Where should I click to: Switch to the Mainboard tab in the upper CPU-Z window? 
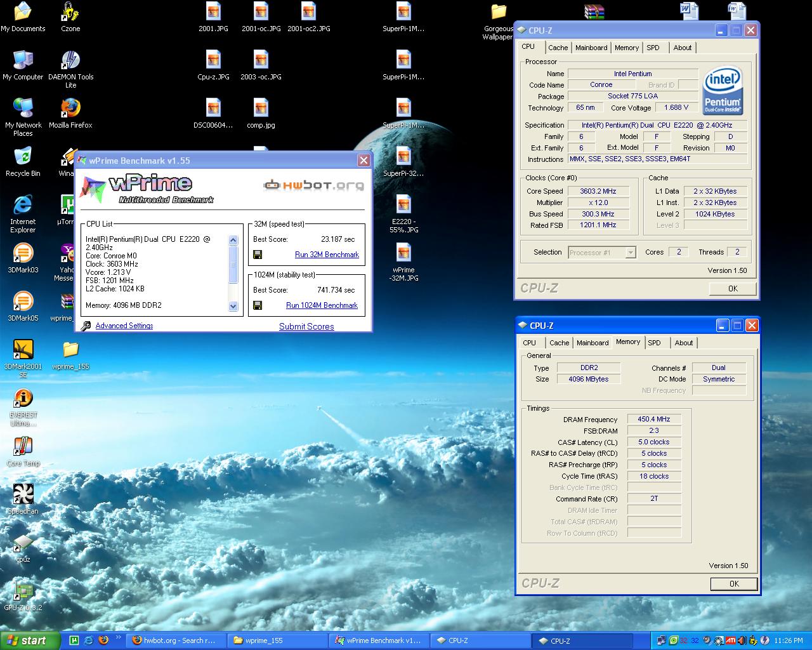point(591,48)
